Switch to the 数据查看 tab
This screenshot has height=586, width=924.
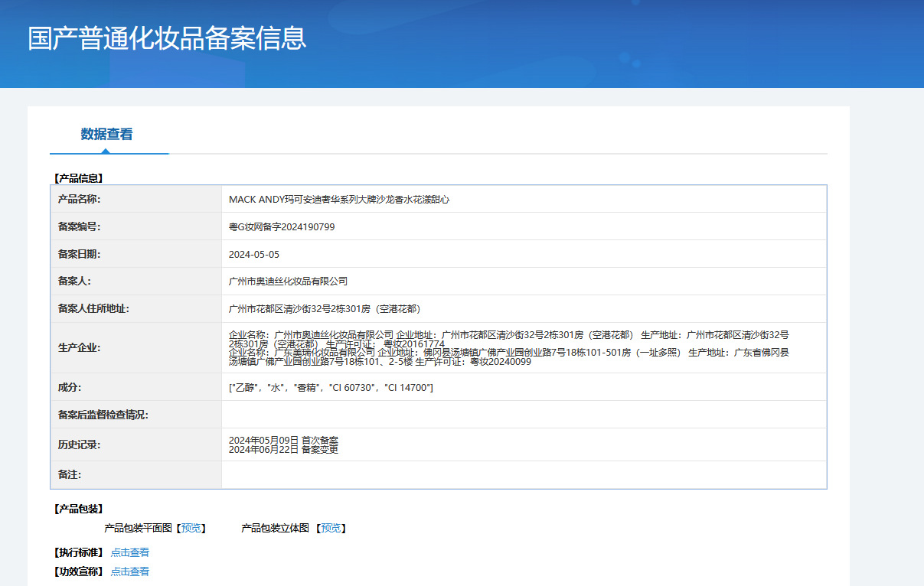[106, 135]
